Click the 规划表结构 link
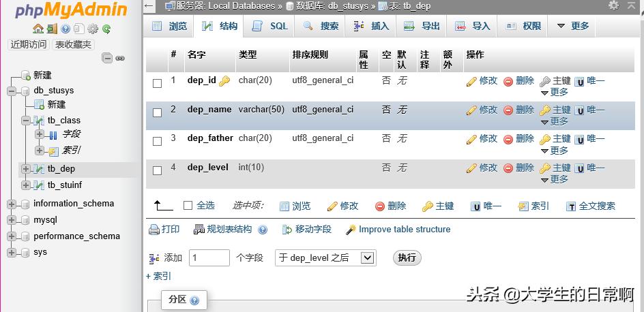The image size is (644, 312). click(x=224, y=229)
